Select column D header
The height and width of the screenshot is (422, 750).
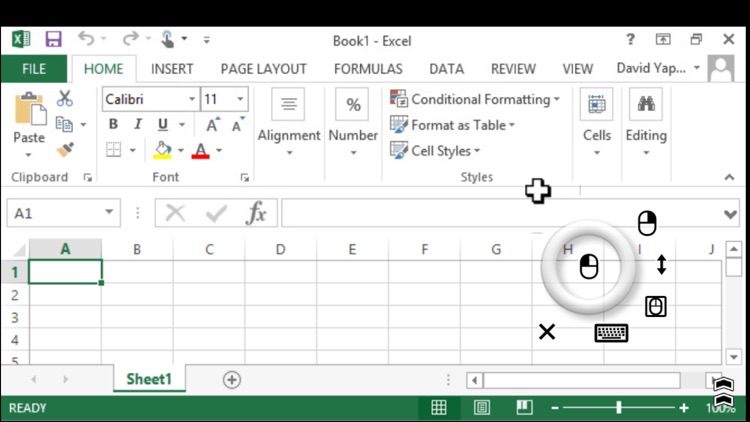tap(280, 249)
